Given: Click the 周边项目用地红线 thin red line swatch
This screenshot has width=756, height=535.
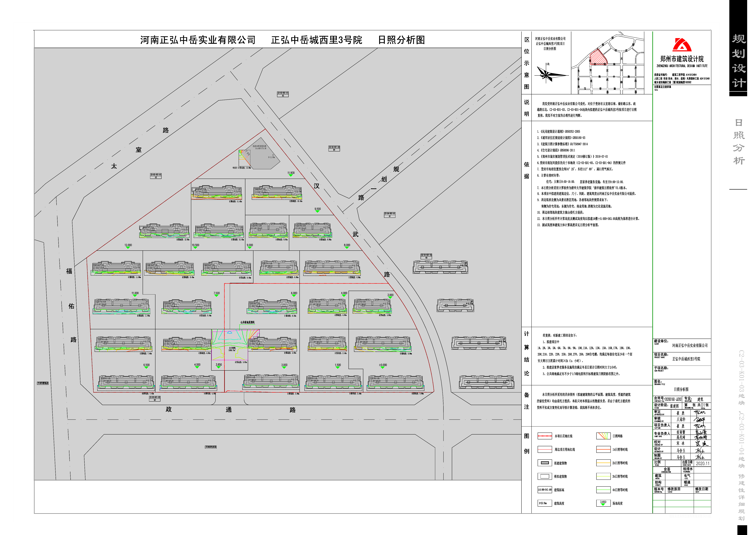Looking at the screenshot, I should click(x=545, y=449).
